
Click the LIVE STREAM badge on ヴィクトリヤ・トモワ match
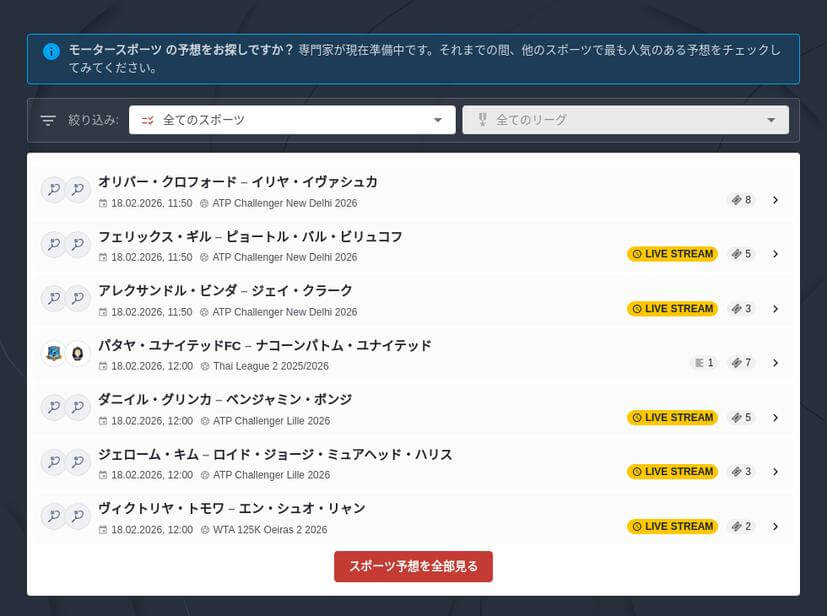[672, 526]
